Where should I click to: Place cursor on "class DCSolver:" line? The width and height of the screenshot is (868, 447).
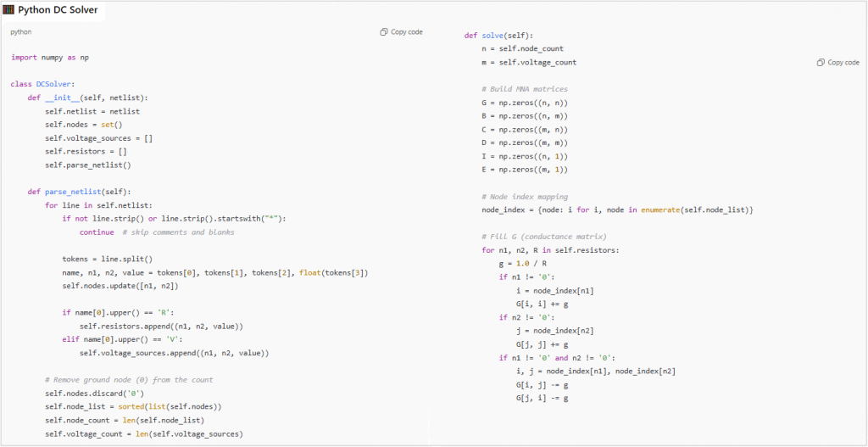(x=43, y=84)
